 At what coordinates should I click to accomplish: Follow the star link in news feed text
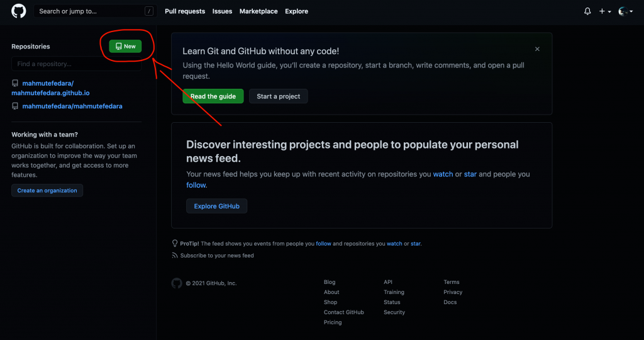(470, 174)
